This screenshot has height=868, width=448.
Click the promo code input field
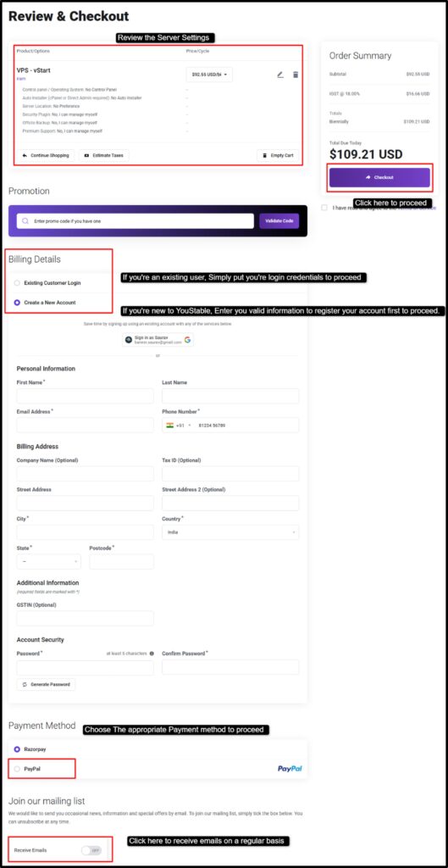pyautogui.click(x=135, y=221)
